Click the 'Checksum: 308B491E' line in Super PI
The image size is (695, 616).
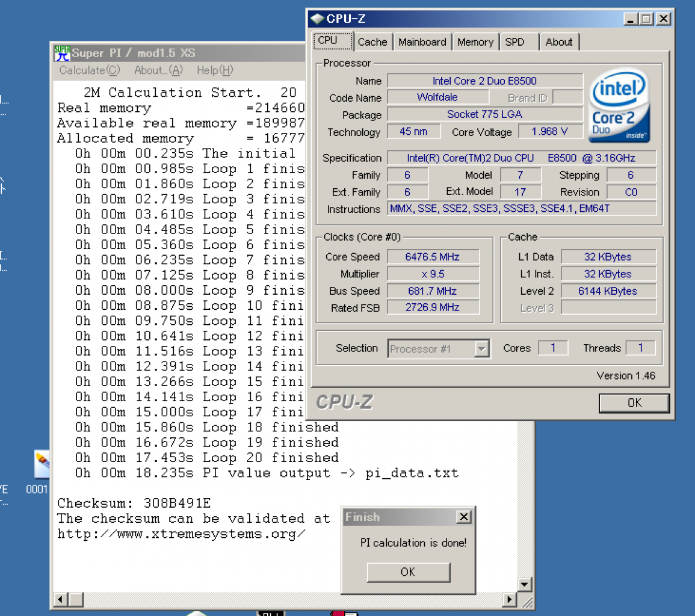(134, 504)
